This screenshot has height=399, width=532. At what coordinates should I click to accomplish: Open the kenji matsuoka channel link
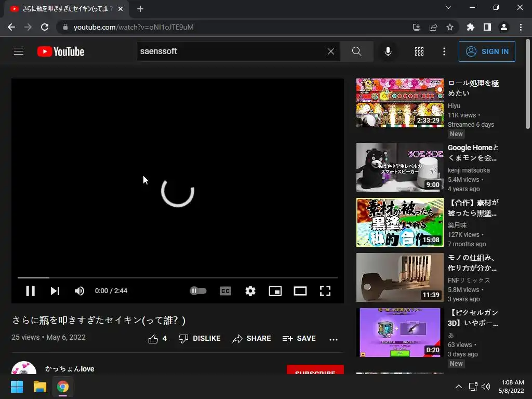click(469, 170)
